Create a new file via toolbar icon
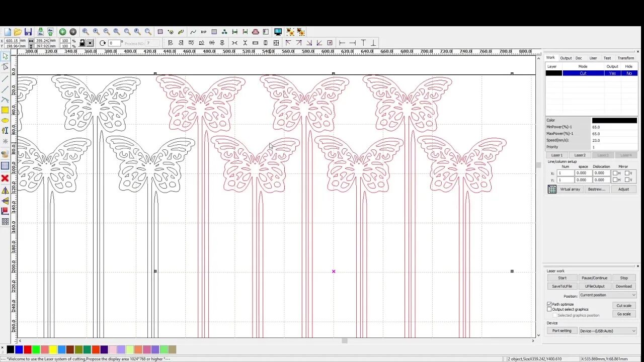Viewport: 644px width, 362px height. 8,32
